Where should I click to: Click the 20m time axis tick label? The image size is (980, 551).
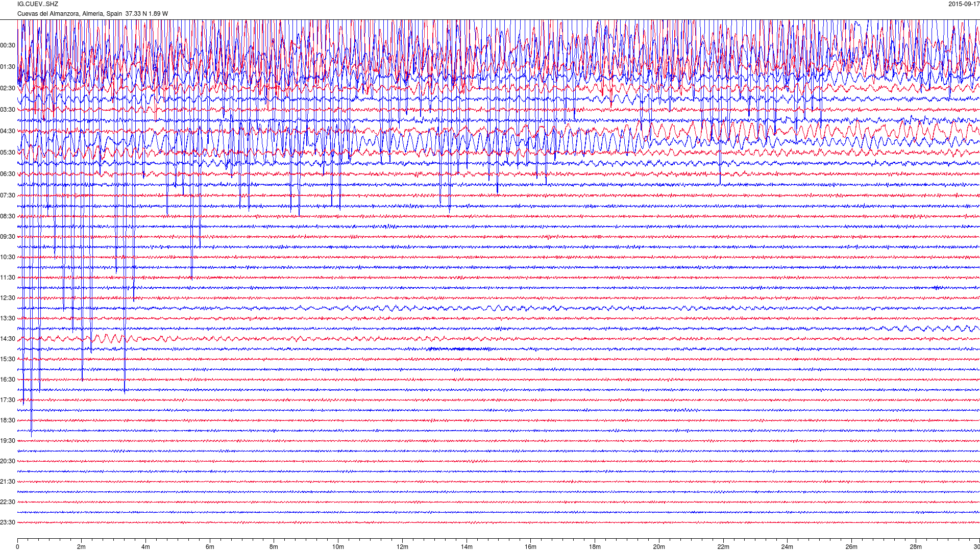coord(659,547)
